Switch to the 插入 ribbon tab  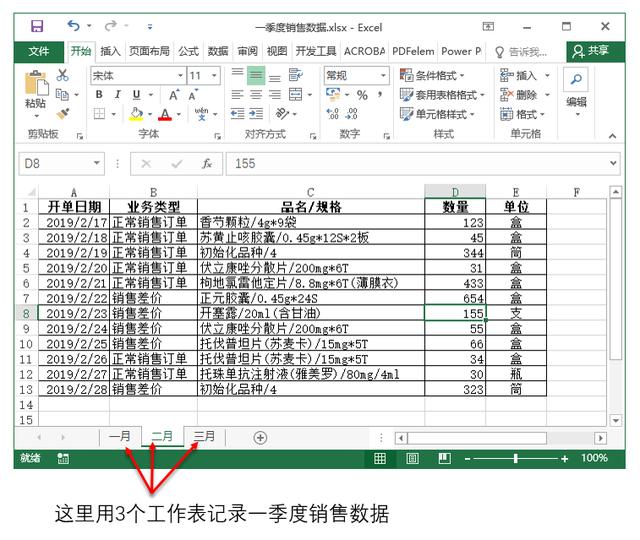pos(111,51)
